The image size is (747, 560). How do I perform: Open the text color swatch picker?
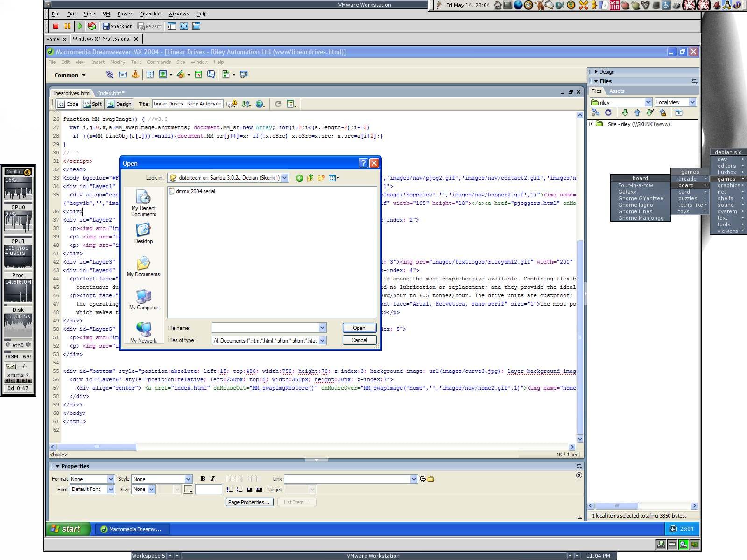tap(189, 490)
